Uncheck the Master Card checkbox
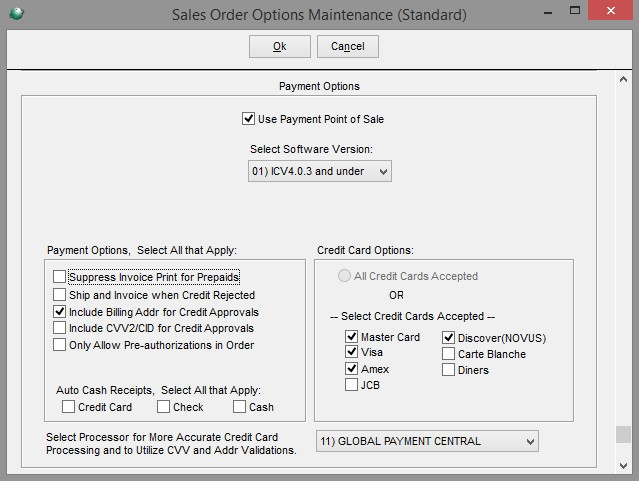Viewport: 639px width, 481px height. tap(351, 337)
